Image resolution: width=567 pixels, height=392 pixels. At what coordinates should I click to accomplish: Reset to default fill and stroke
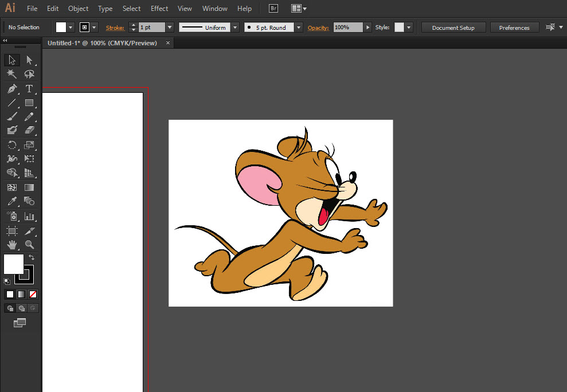tap(7, 281)
